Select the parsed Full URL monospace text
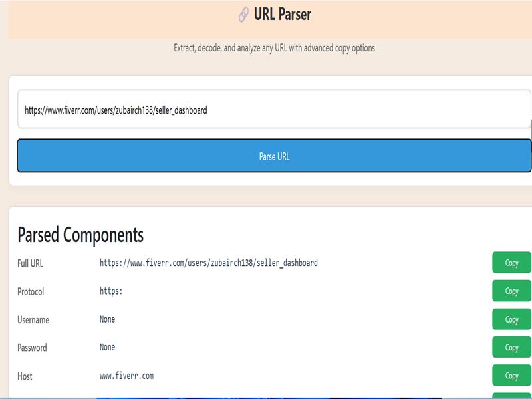 [208, 263]
